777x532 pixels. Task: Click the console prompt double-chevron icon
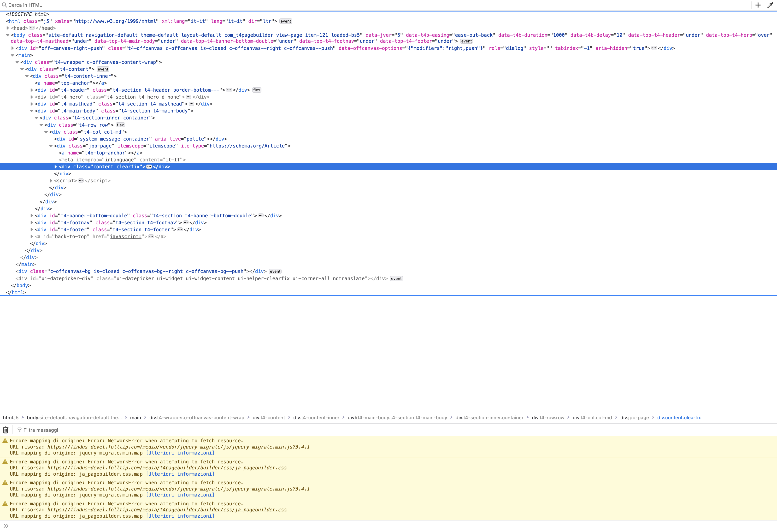tap(6, 526)
